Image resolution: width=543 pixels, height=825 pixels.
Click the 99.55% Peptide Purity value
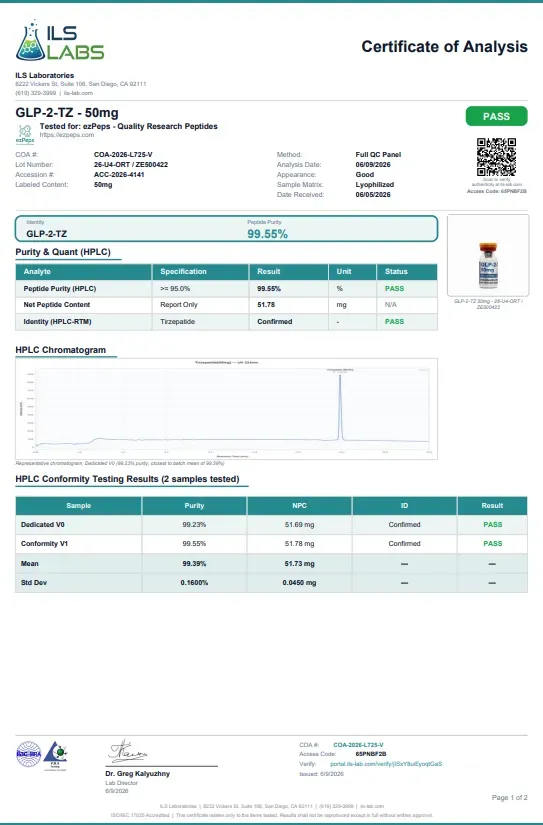point(267,234)
